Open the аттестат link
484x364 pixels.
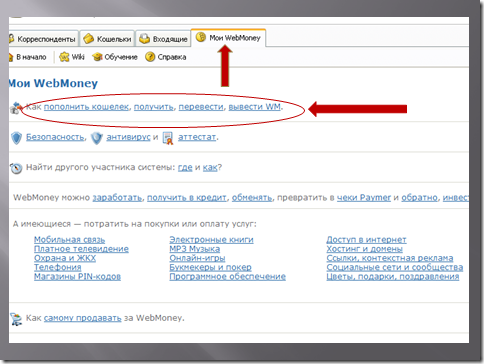coord(197,137)
